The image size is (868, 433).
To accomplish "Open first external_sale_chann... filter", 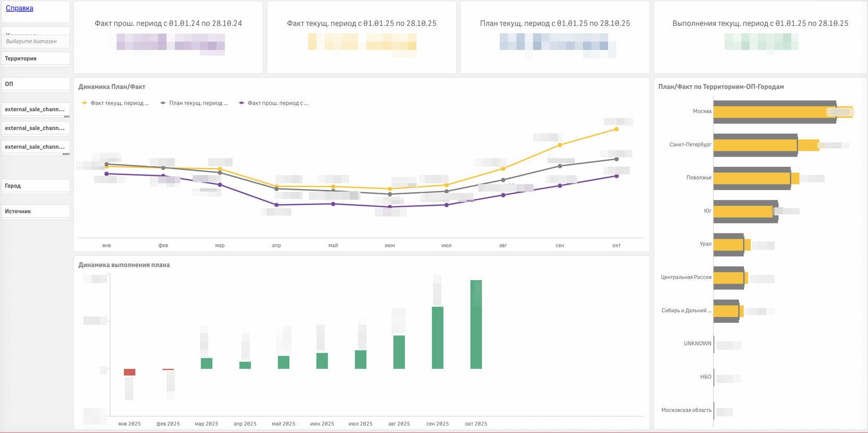I will click(36, 110).
